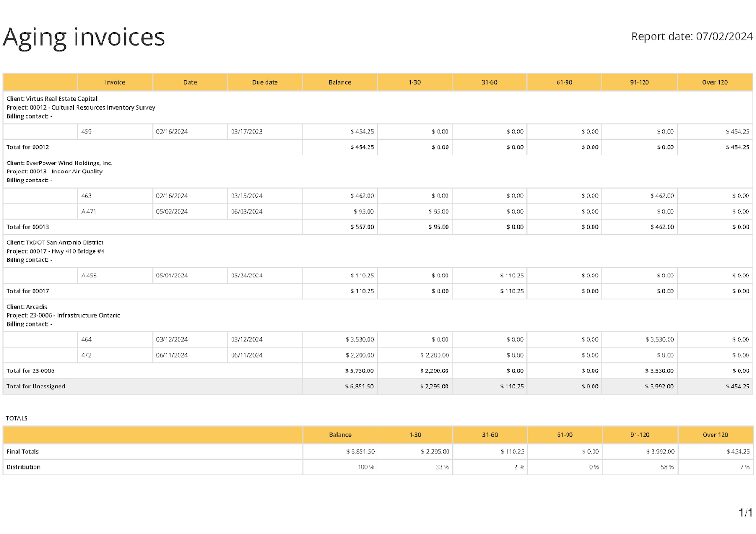Select invoice number A 471

tap(88, 212)
